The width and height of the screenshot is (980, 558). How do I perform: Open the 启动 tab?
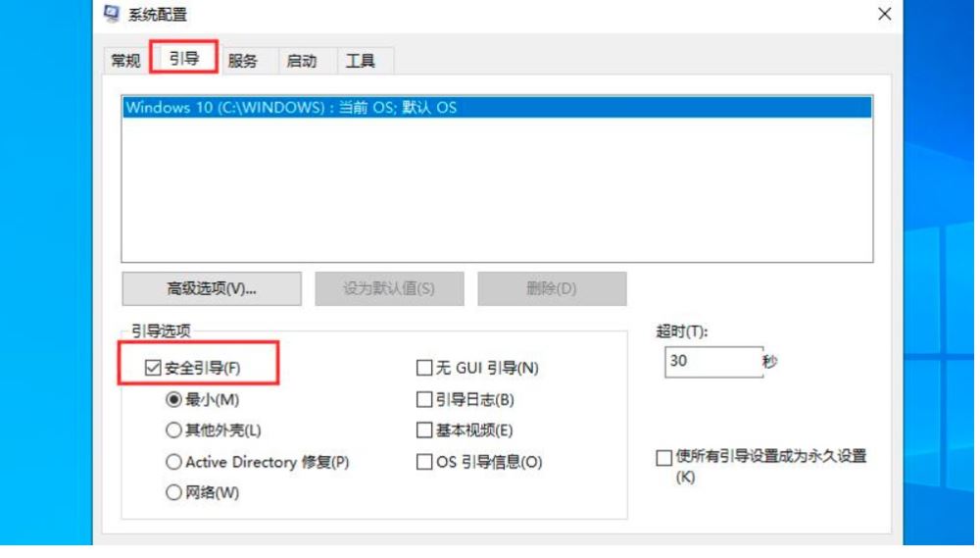[299, 61]
